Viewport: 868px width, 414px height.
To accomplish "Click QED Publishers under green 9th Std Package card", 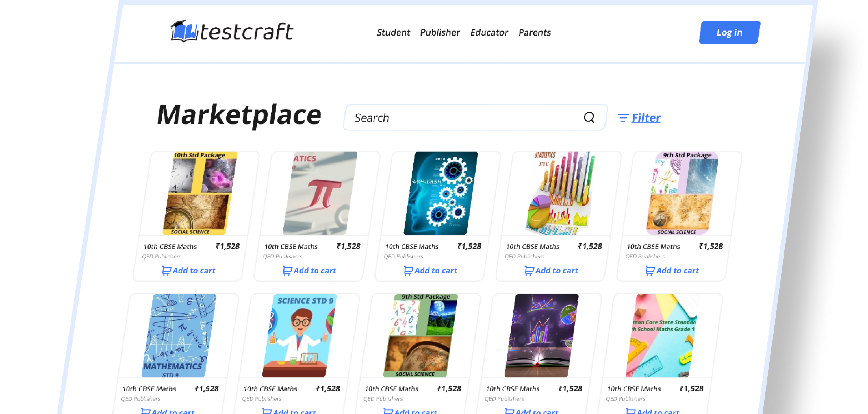I will click(x=383, y=398).
